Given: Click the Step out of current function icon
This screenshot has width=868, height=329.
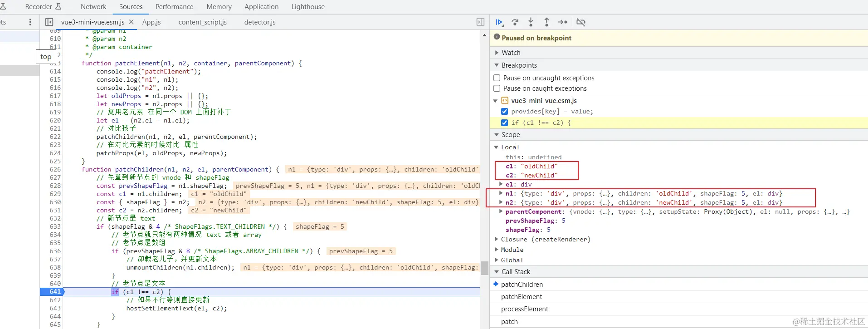Looking at the screenshot, I should [546, 22].
